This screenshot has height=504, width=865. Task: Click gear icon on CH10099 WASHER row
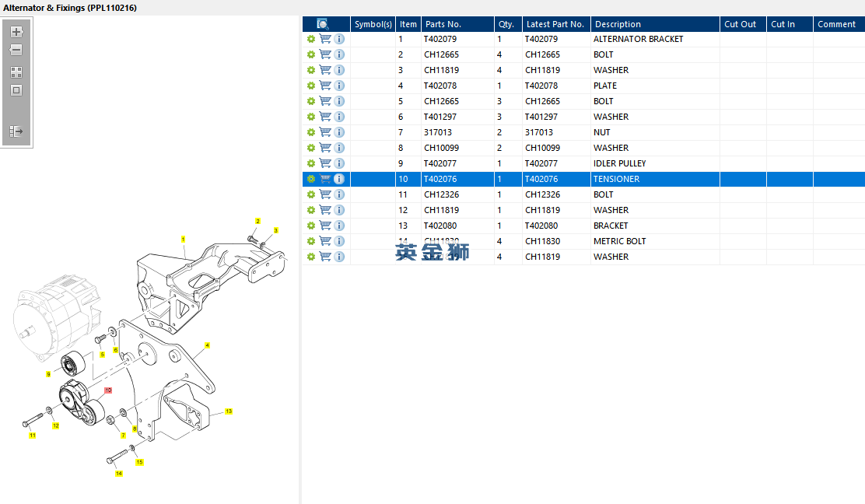tap(311, 148)
